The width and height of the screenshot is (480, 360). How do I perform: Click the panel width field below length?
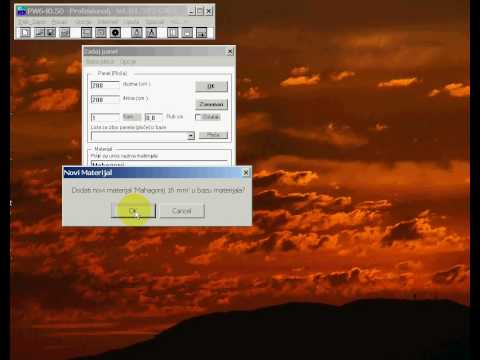tap(105, 99)
